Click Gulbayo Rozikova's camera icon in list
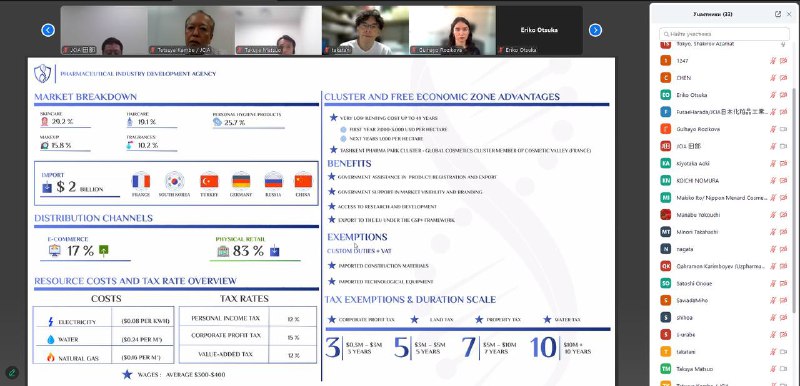 coord(784,129)
